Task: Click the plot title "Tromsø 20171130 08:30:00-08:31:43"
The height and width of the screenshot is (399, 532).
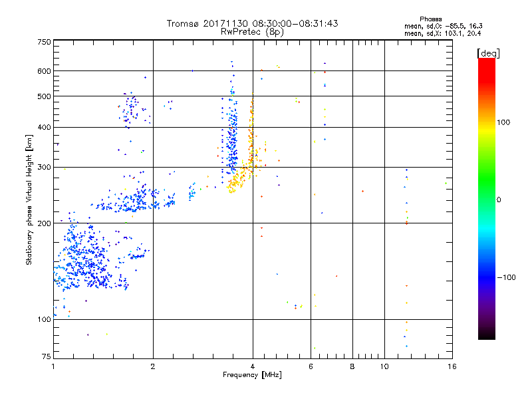Action: pyautogui.click(x=252, y=23)
